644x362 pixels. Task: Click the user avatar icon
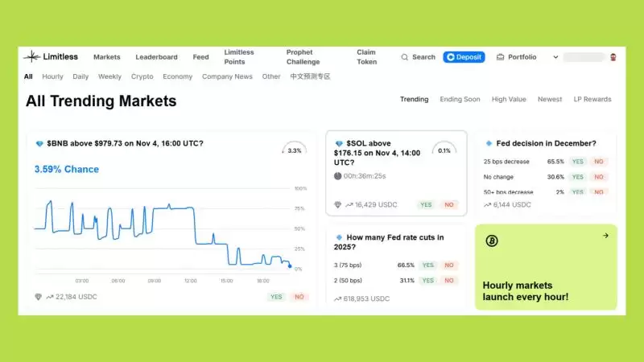(x=613, y=57)
